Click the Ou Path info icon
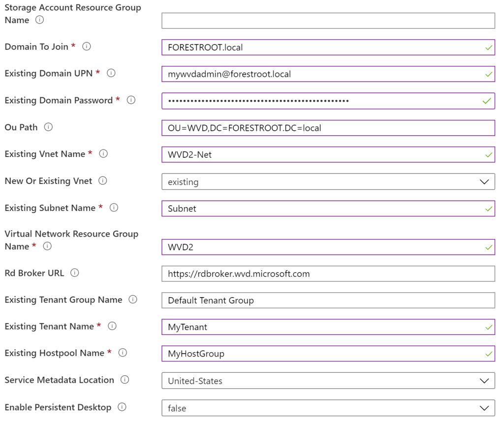 pos(48,127)
